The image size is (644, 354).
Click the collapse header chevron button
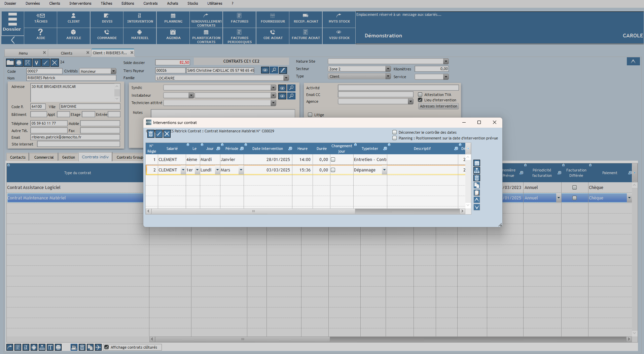tap(633, 61)
